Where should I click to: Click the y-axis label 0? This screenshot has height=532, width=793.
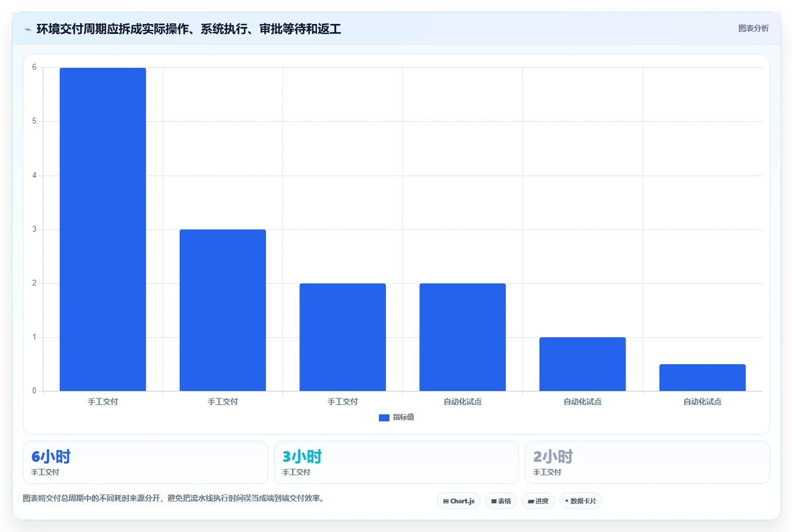[34, 391]
